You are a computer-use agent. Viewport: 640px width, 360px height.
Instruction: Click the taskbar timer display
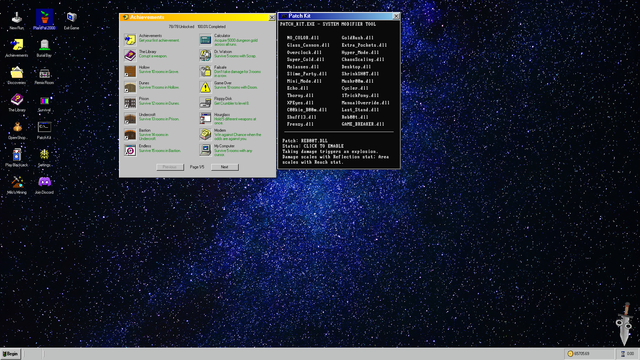[627, 354]
